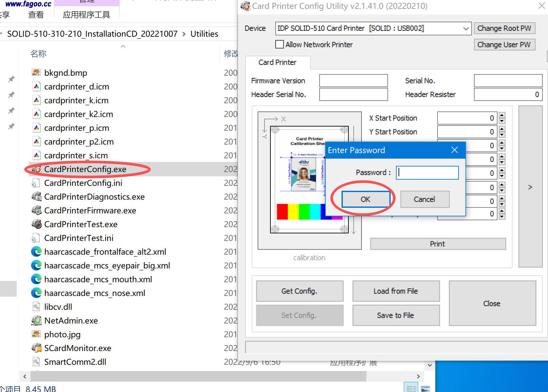
Task: Select the CardPrinterTest.exe camera icon
Action: (x=36, y=225)
